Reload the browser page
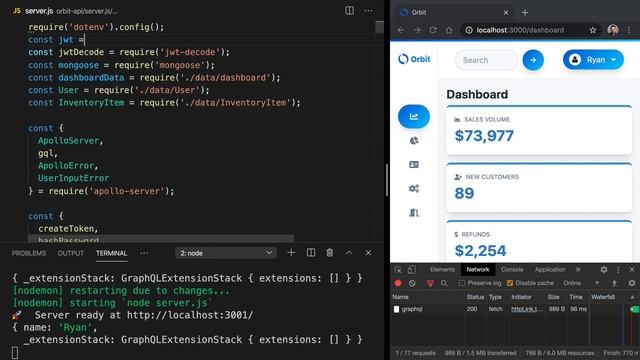Viewport: 640px width, 360px height. click(433, 30)
